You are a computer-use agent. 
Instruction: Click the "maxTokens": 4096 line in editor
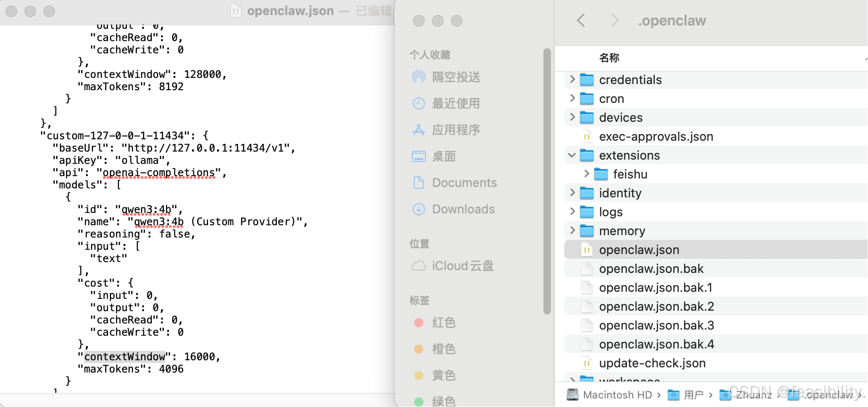tap(131, 369)
